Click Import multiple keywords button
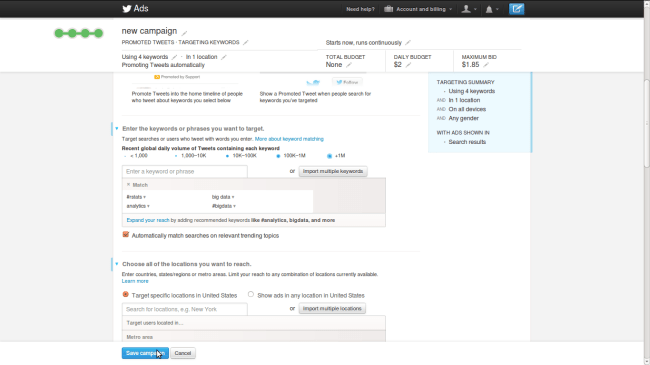Screen dimensions: 650x365 333,171
